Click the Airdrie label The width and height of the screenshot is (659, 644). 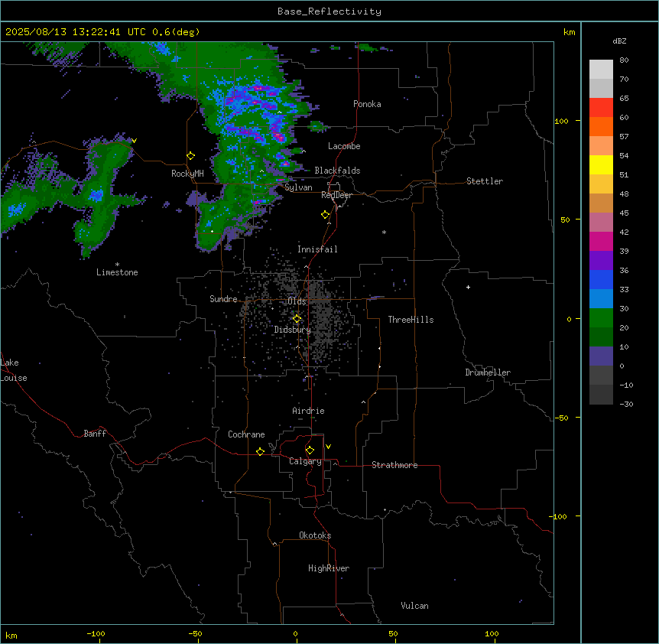[308, 411]
